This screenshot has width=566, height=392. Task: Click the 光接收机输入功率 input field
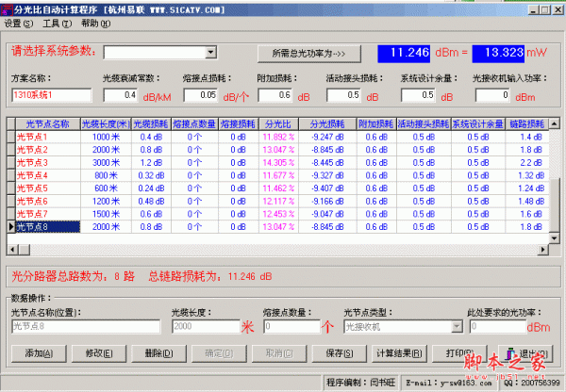point(492,95)
